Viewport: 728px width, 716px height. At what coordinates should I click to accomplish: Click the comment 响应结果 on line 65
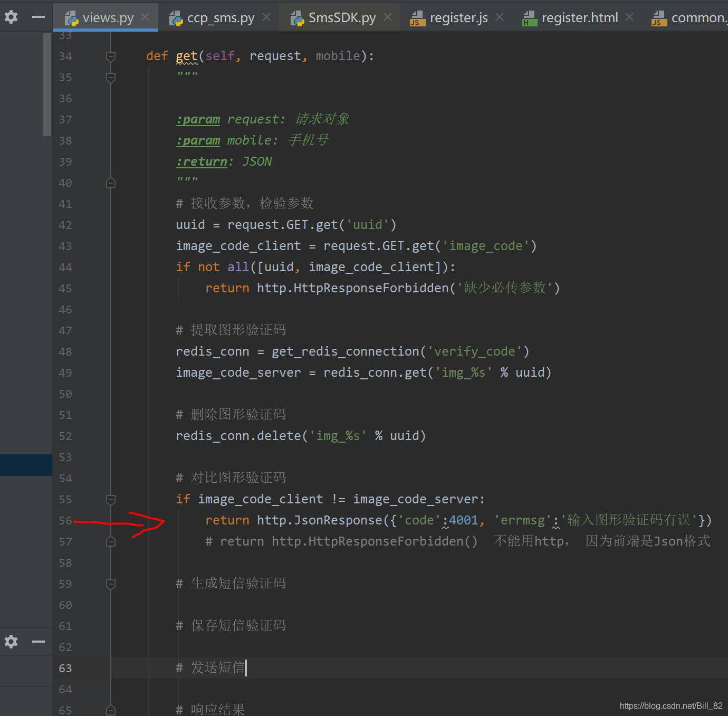pyautogui.click(x=210, y=710)
